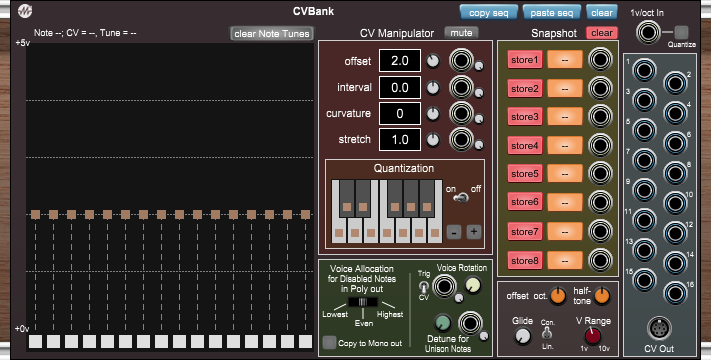The width and height of the screenshot is (711, 360).
Task: Click the curvature value field
Action: pos(400,113)
